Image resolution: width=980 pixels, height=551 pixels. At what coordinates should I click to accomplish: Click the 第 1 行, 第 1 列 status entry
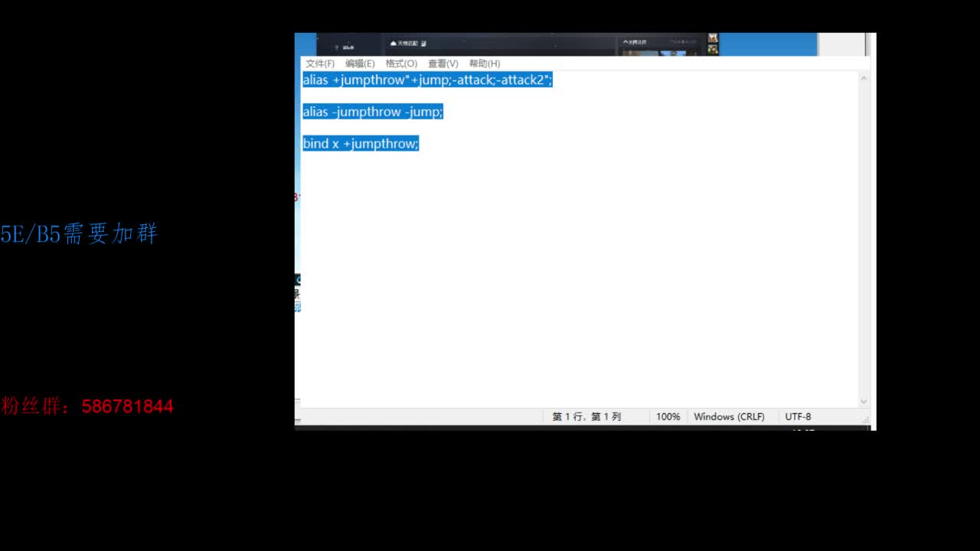[586, 417]
